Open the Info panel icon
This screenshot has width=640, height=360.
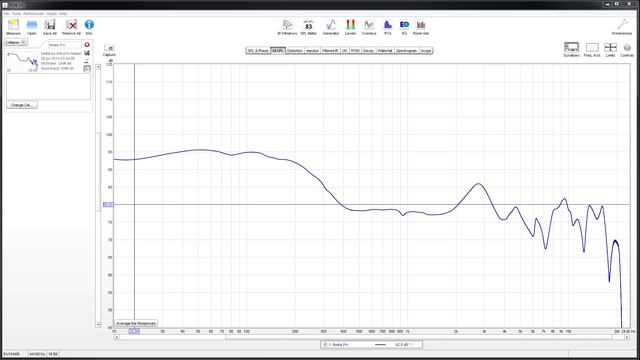89,25
